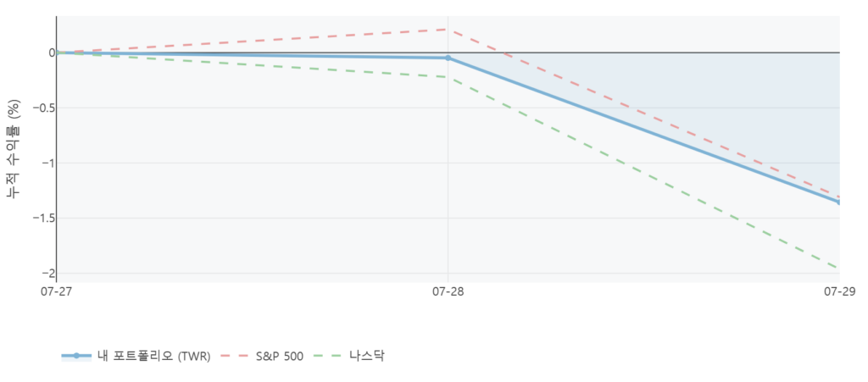
Task: Click the green dashed legend line icon
Action: 329,356
